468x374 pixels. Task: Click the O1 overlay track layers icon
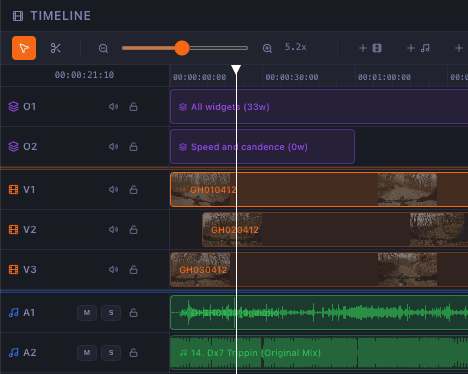click(13, 107)
